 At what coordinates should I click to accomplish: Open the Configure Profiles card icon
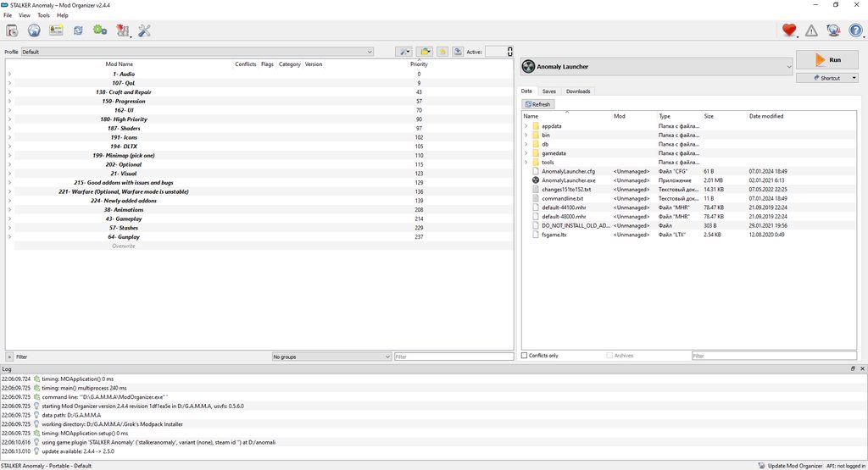(x=56, y=30)
